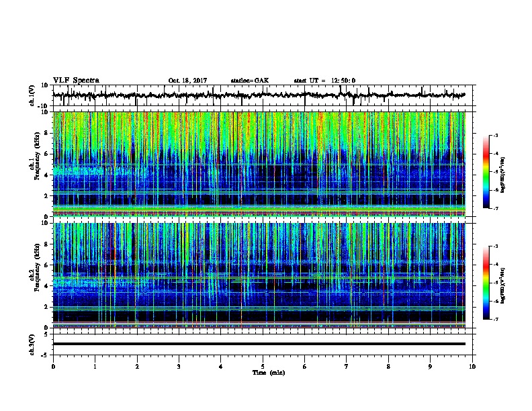Click the ch.1 spectrogram color scale bar
This screenshot has width=532, height=411.
(x=486, y=172)
